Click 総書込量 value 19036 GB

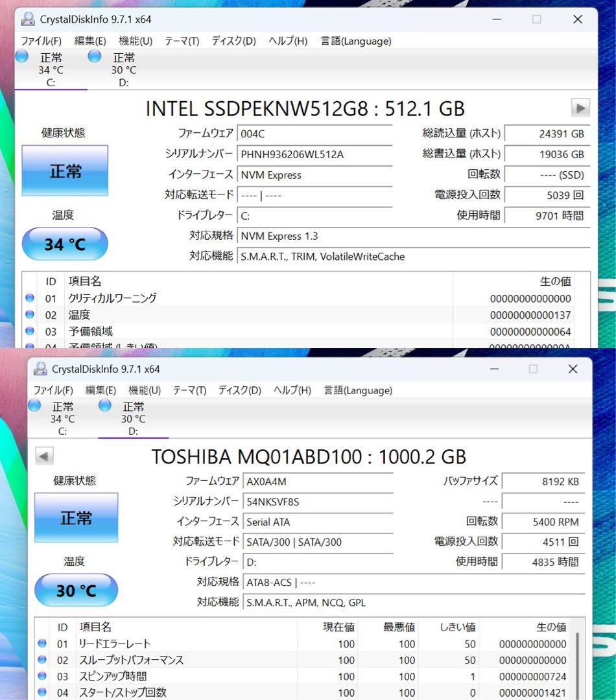coord(547,154)
